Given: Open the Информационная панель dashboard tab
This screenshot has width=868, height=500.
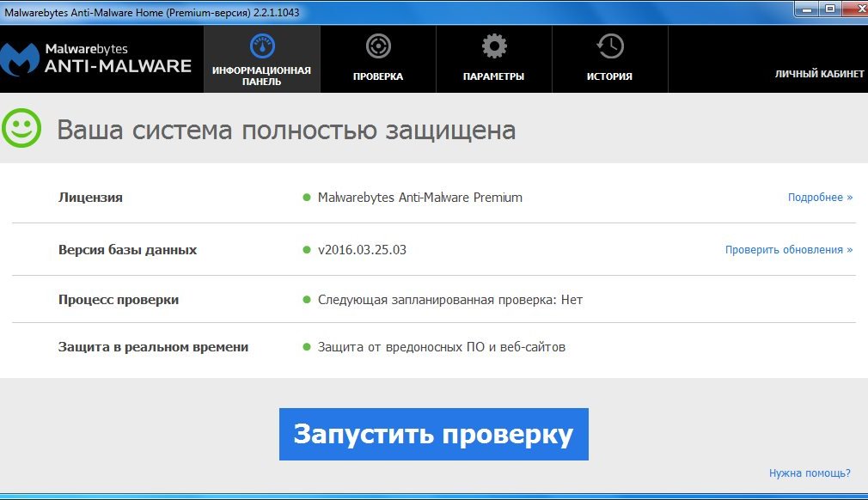Looking at the screenshot, I should pos(262,58).
